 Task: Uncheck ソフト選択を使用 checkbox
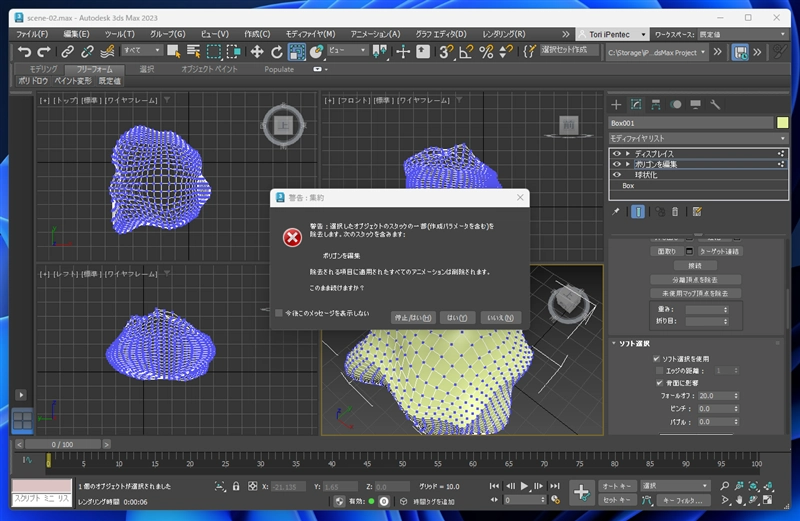(x=657, y=359)
